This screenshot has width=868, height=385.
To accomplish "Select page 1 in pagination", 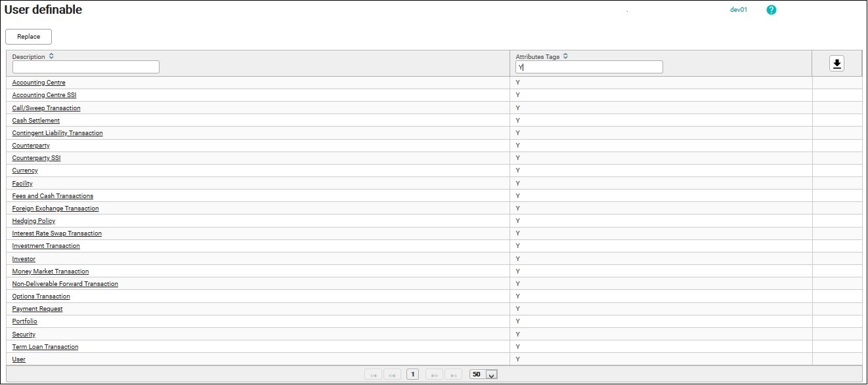I will pos(412,375).
